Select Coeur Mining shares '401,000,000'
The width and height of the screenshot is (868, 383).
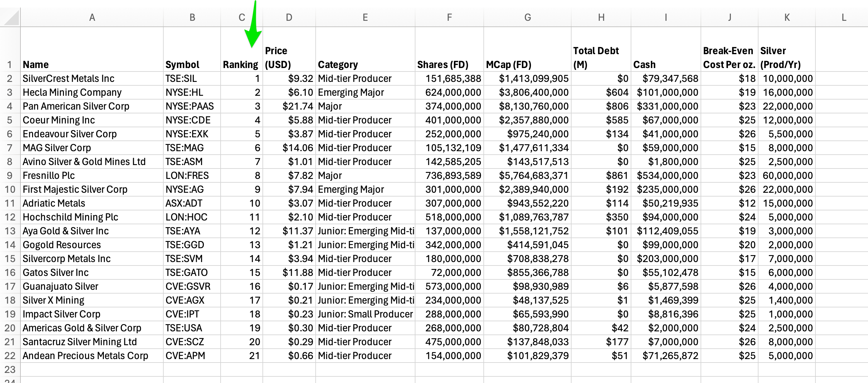449,120
